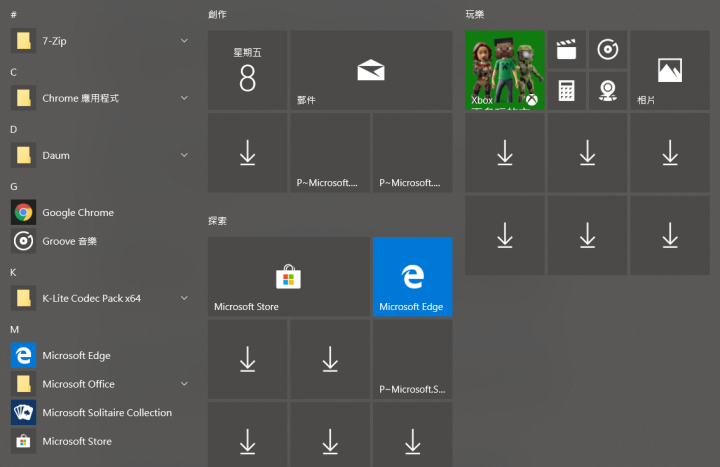Open the Camera webcam small tile
The width and height of the screenshot is (720, 467).
(x=608, y=91)
